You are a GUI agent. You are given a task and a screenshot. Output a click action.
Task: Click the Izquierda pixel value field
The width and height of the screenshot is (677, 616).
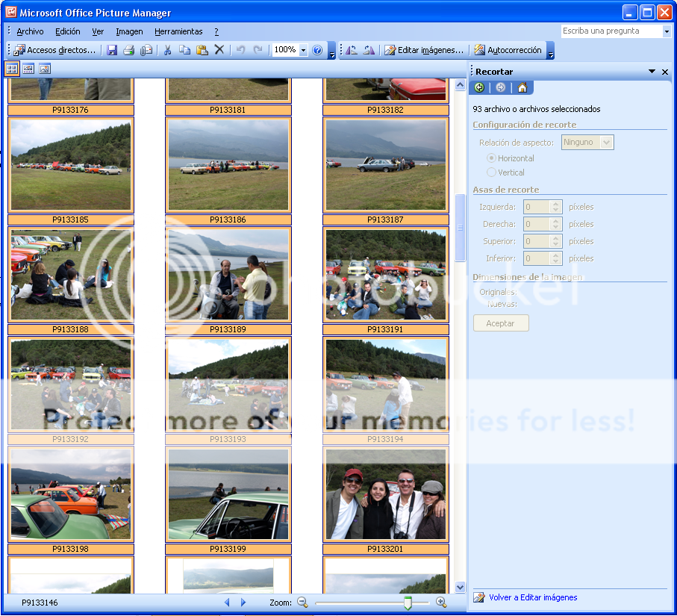(537, 207)
